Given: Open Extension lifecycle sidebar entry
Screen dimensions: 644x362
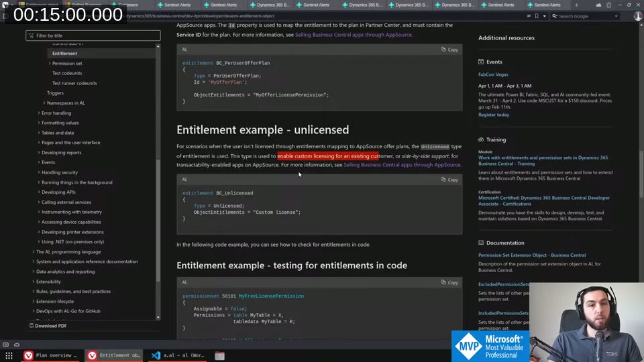Looking at the screenshot, I should pos(54,301).
